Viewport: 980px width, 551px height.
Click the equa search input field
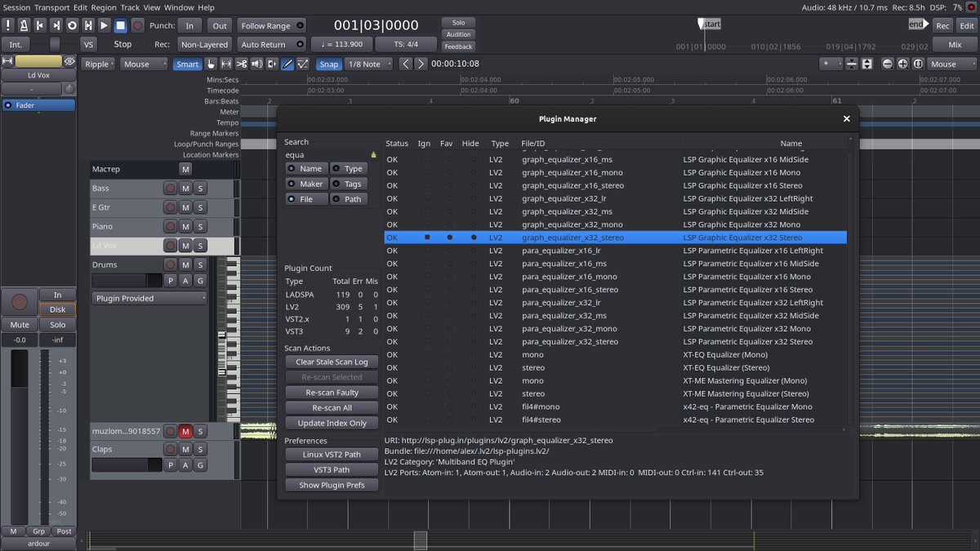tap(332, 154)
